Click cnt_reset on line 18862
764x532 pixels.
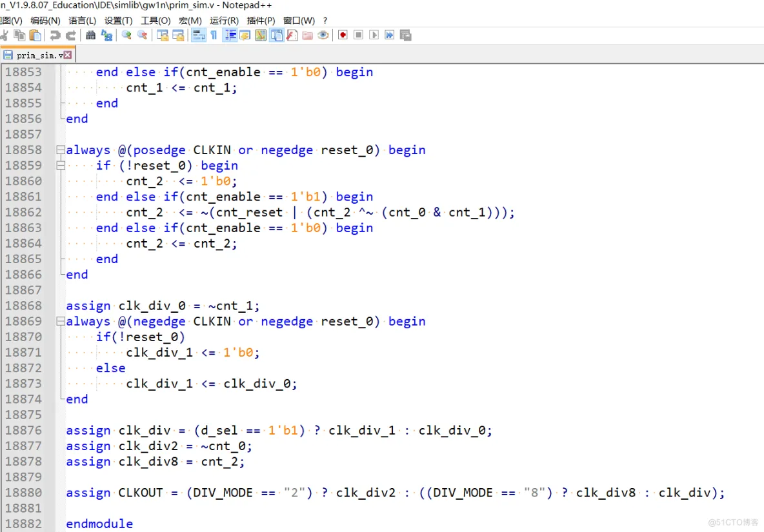pyautogui.click(x=250, y=212)
